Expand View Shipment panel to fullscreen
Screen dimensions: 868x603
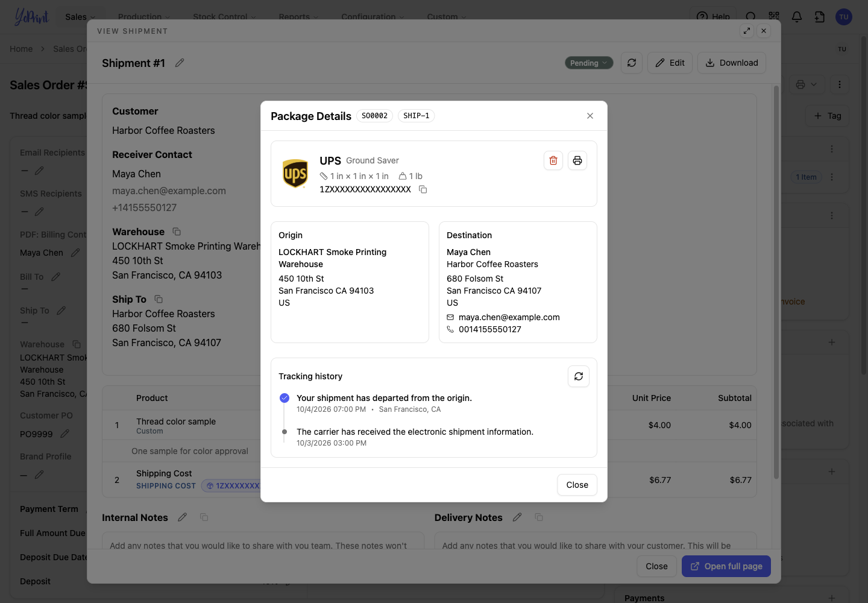click(747, 31)
